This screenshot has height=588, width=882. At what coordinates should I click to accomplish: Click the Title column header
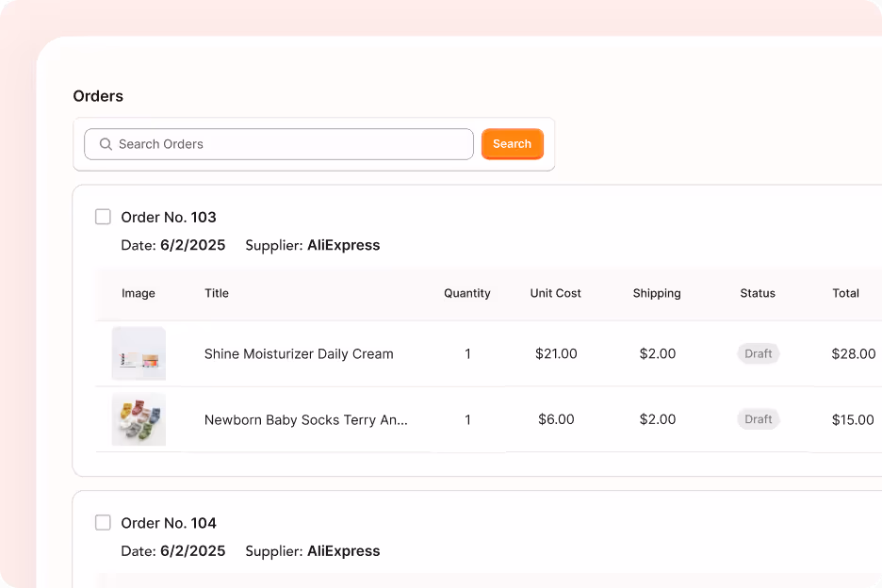(x=217, y=293)
